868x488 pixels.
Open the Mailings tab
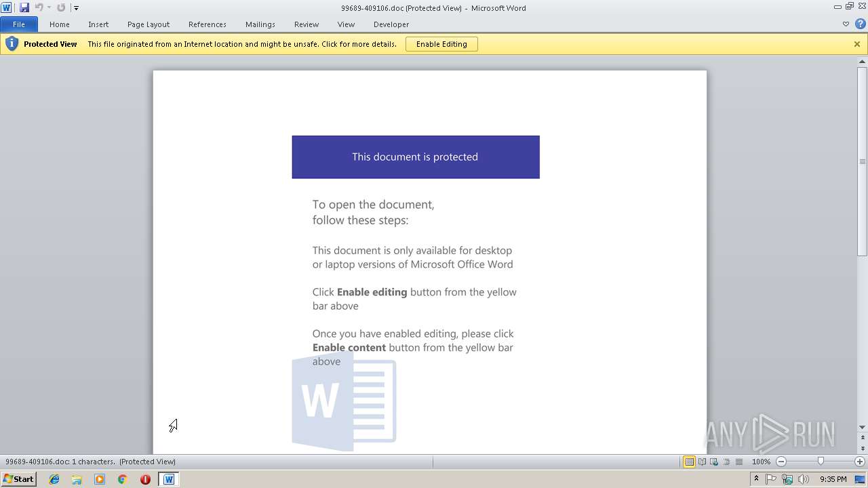[x=260, y=24]
